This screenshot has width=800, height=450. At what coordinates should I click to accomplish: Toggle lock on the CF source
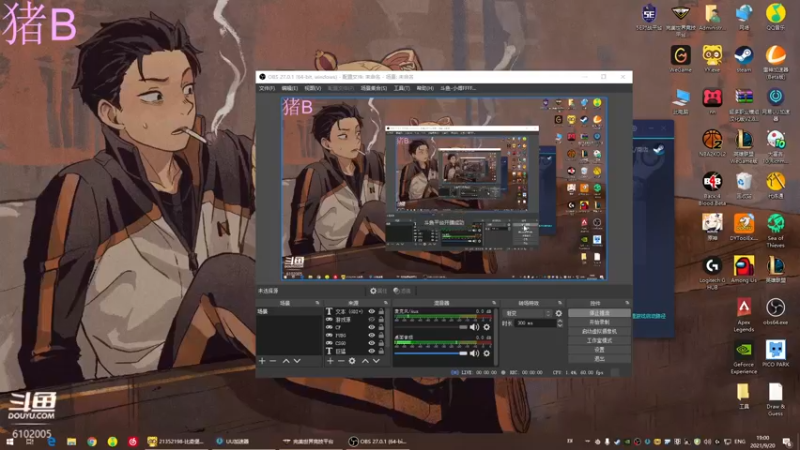381,327
